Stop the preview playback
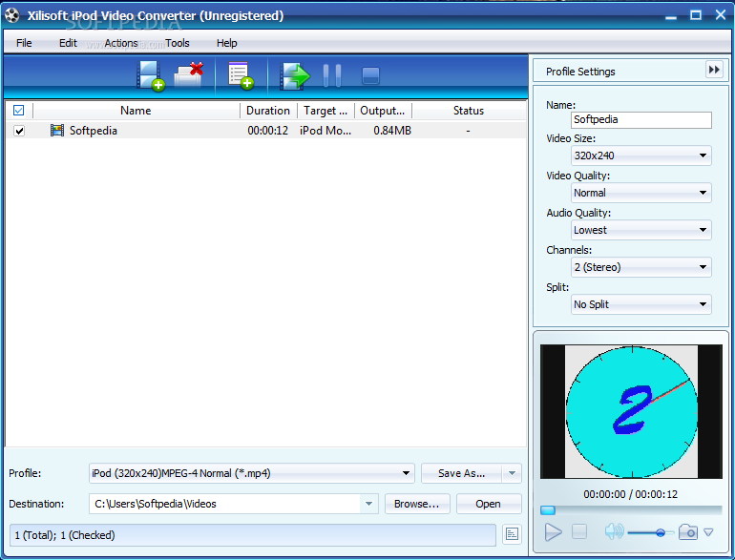Image resolution: width=735 pixels, height=560 pixels. [579, 531]
